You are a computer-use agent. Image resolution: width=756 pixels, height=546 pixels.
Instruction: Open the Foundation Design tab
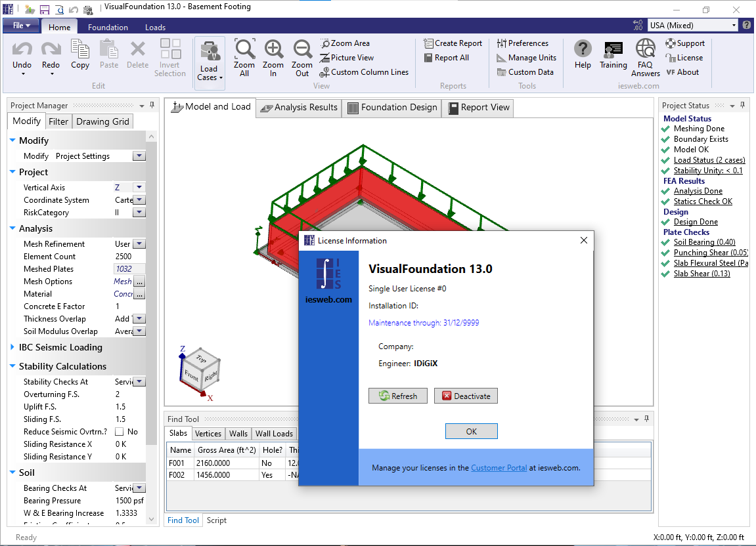392,108
